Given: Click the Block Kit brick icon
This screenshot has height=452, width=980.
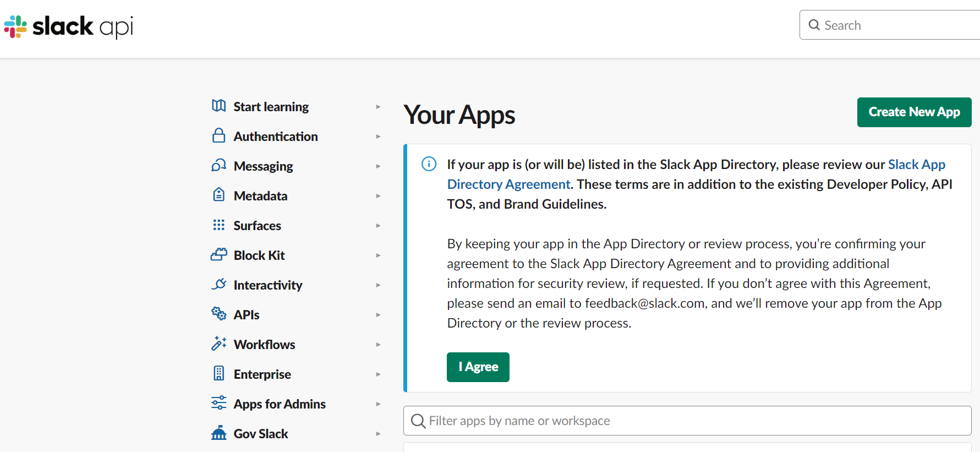Looking at the screenshot, I should 219,254.
